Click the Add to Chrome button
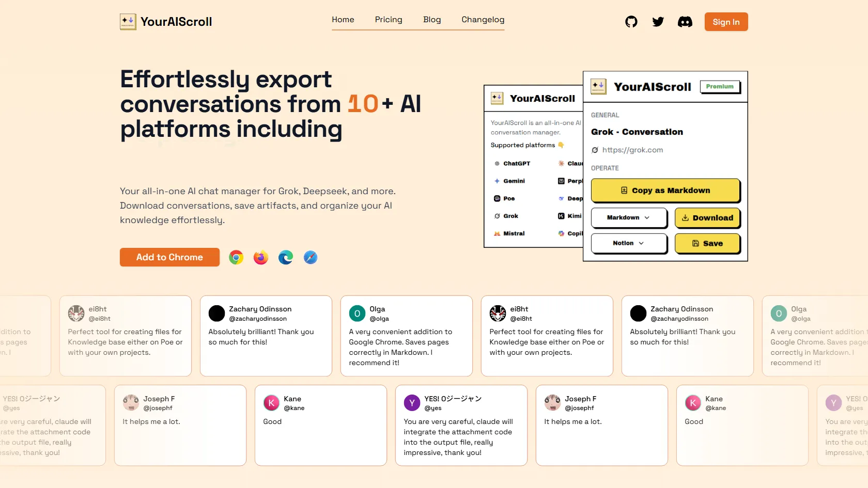Image resolution: width=868 pixels, height=488 pixels. click(169, 257)
